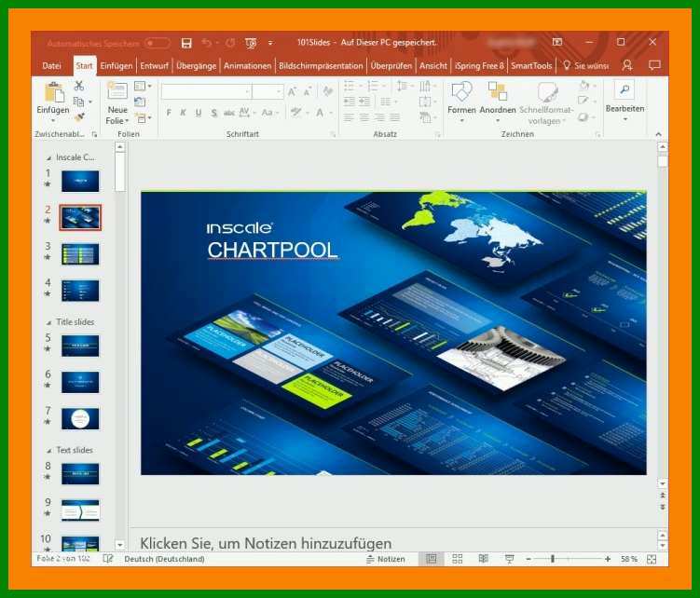The height and width of the screenshot is (598, 700).
Task: Open the Übergänge tab
Action: tap(196, 65)
